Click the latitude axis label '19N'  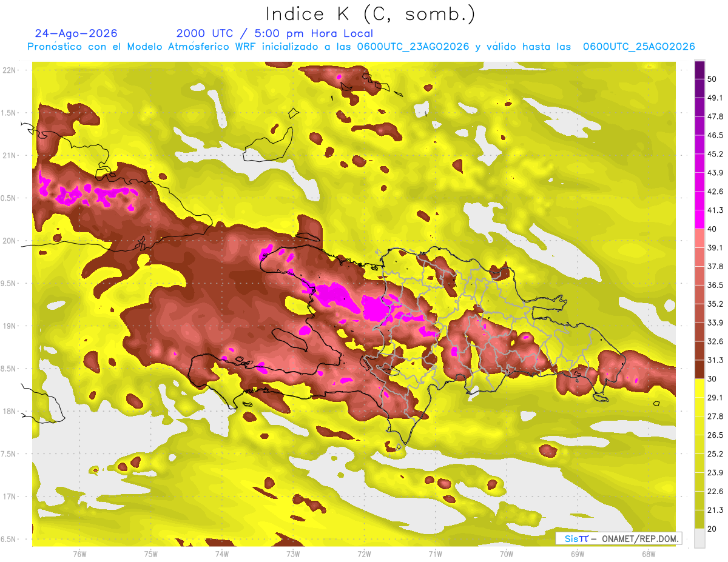[10, 326]
